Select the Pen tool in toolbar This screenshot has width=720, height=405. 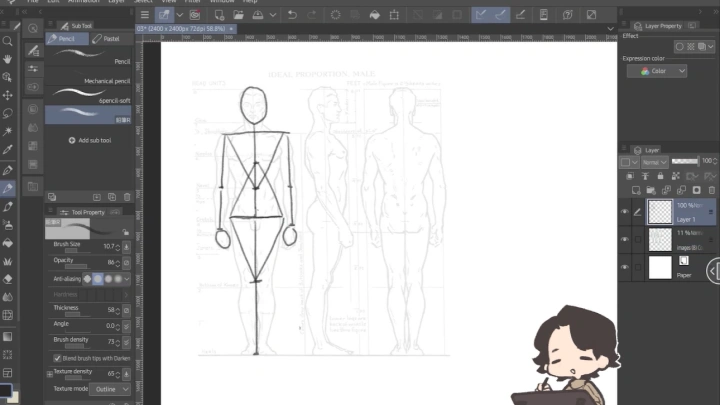pos(7,170)
